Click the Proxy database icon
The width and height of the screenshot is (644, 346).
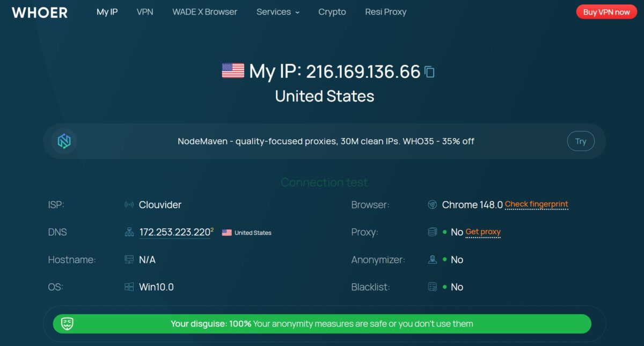(x=432, y=232)
